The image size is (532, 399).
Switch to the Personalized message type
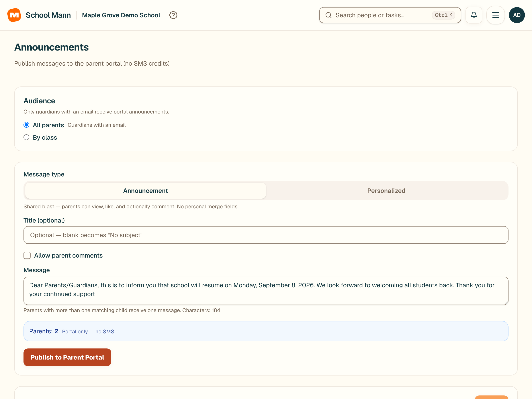[x=386, y=191]
